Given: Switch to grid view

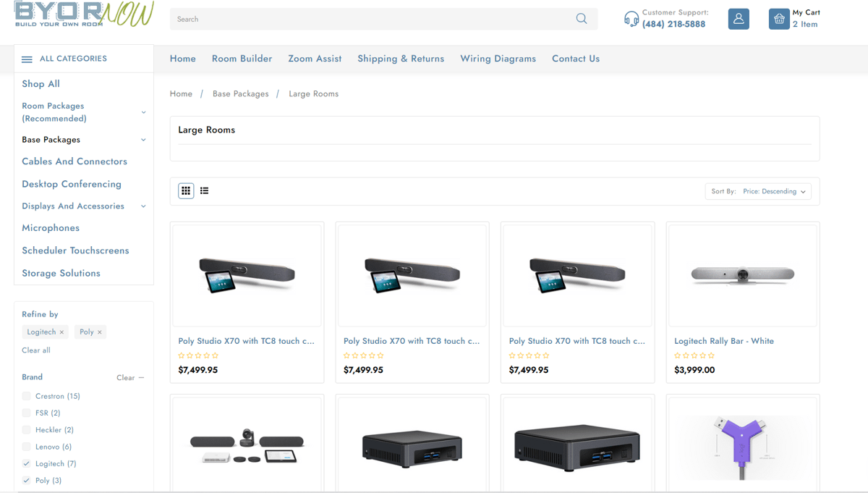Looking at the screenshot, I should pyautogui.click(x=186, y=190).
